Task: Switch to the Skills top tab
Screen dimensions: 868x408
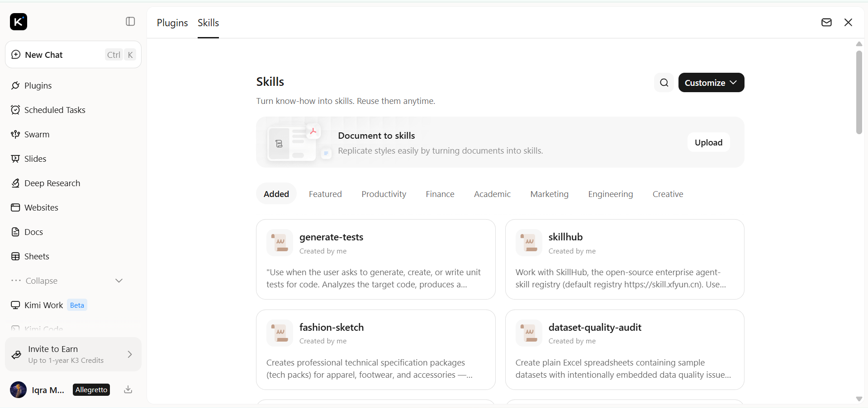Action: click(208, 23)
